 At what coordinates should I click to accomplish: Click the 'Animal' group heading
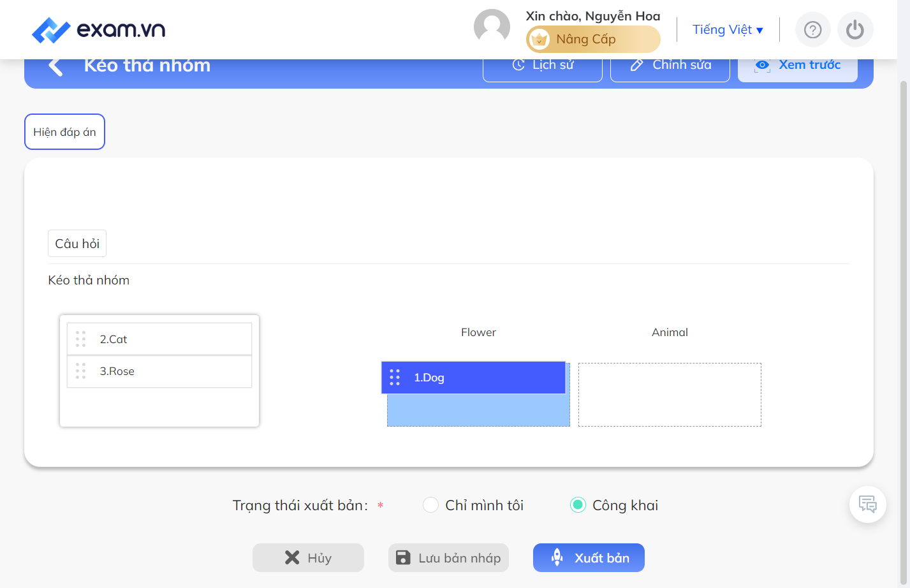(670, 332)
